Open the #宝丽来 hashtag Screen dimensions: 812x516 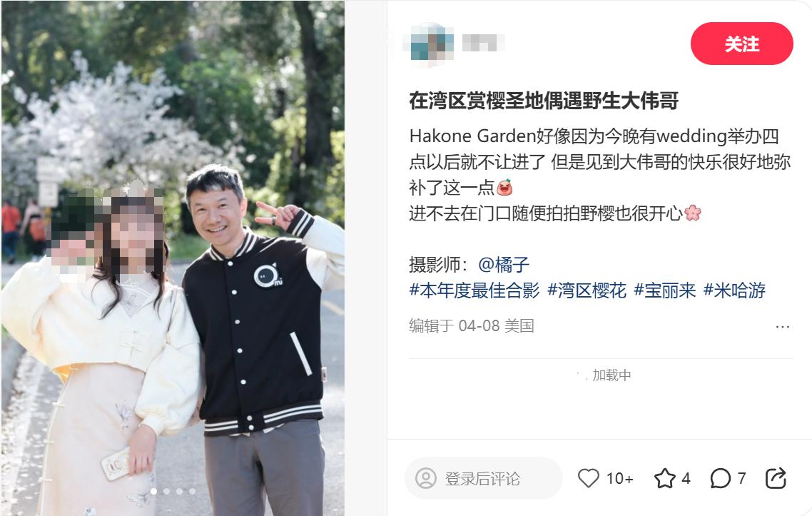[665, 290]
